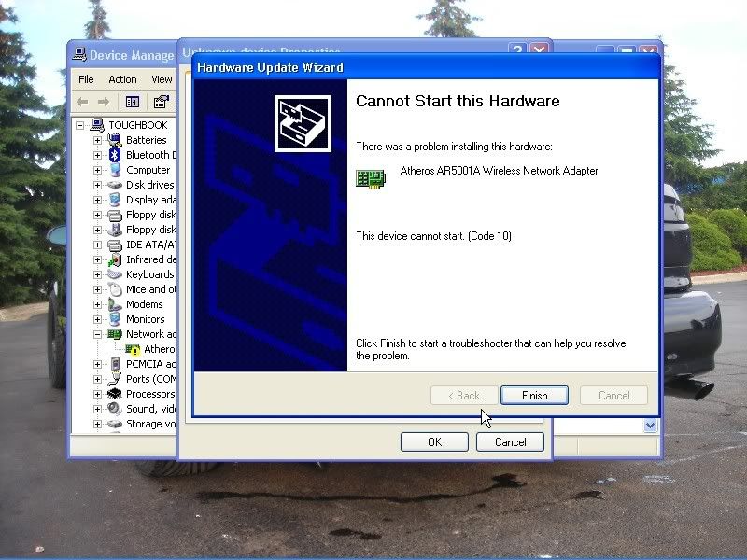
Task: Select the Bluetooth category icon
Action: (x=114, y=155)
